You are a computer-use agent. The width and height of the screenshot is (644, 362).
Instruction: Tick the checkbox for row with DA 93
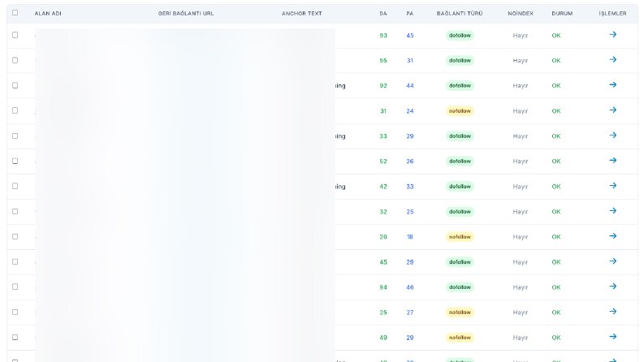15,35
